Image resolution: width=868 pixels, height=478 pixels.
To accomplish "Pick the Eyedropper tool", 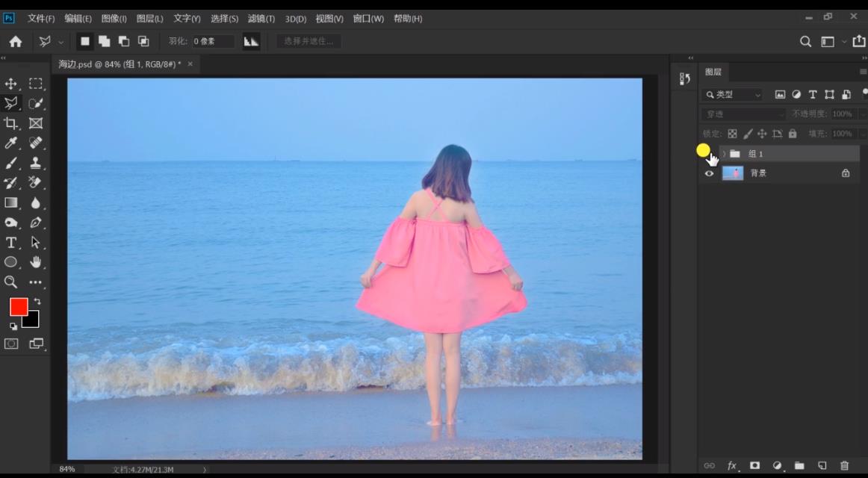I will [11, 143].
